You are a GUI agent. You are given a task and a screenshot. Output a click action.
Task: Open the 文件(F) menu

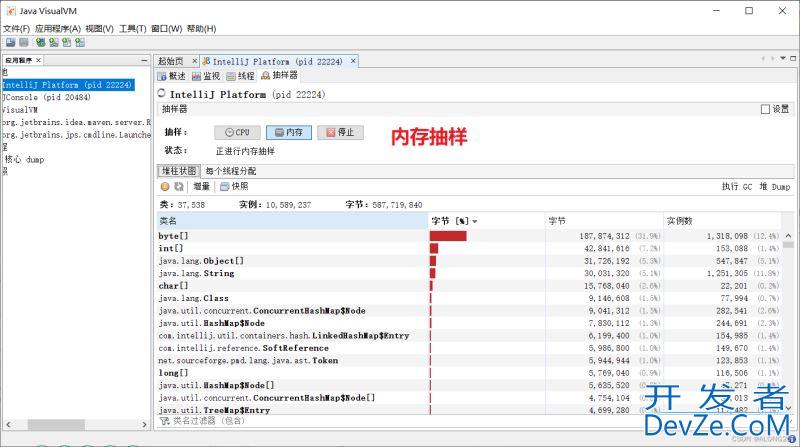(16, 29)
